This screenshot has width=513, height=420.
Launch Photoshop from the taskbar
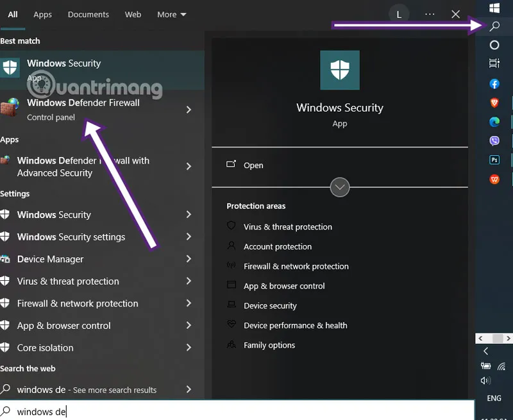[x=494, y=160]
